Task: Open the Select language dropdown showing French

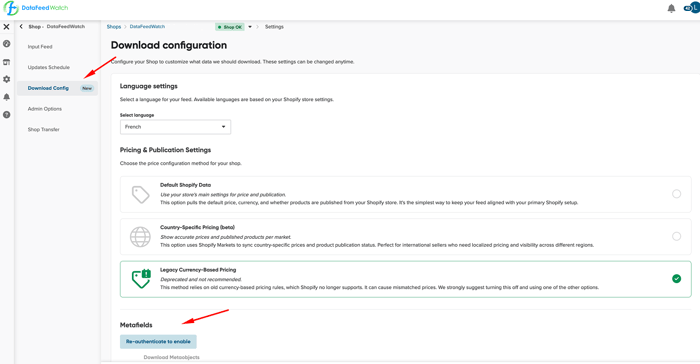Action: [x=175, y=127]
